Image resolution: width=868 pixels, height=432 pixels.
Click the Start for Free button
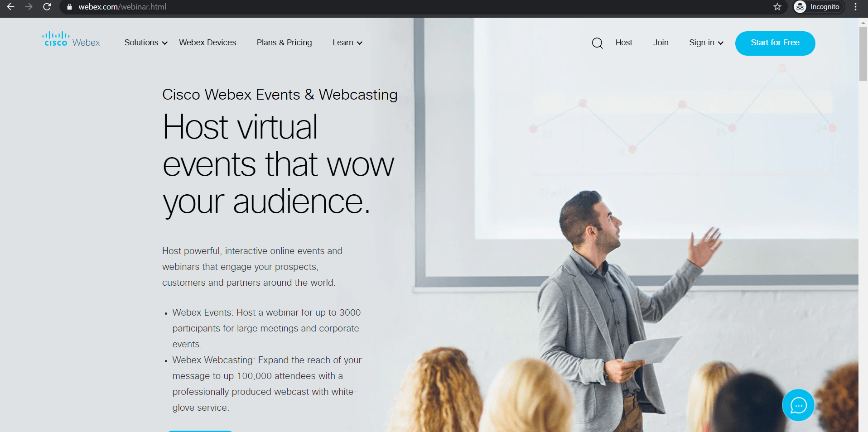[x=775, y=43]
